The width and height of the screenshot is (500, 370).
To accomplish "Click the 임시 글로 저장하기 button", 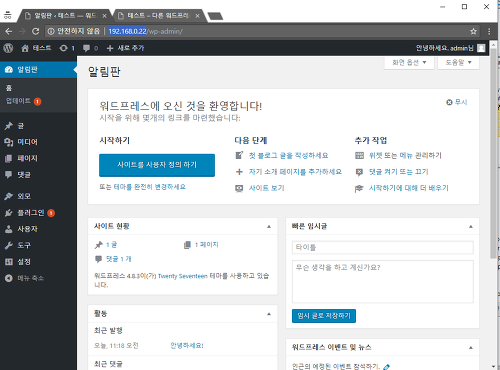I will point(324,316).
